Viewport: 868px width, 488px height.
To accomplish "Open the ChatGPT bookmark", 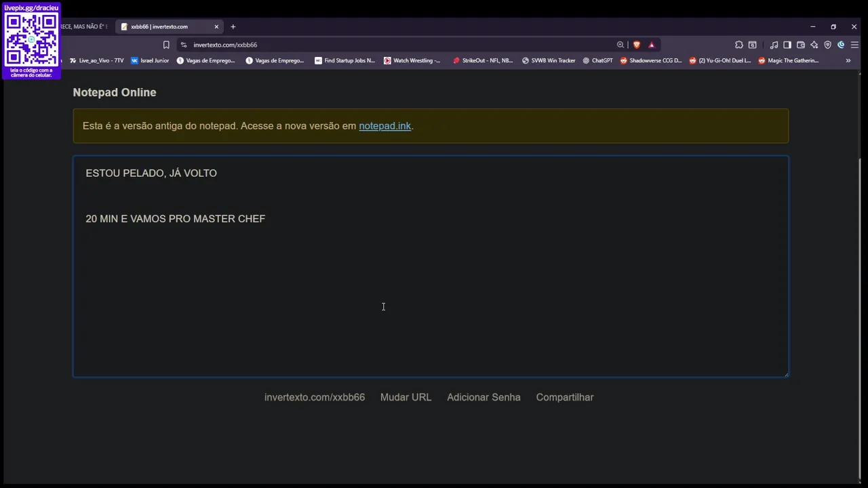I will (597, 60).
